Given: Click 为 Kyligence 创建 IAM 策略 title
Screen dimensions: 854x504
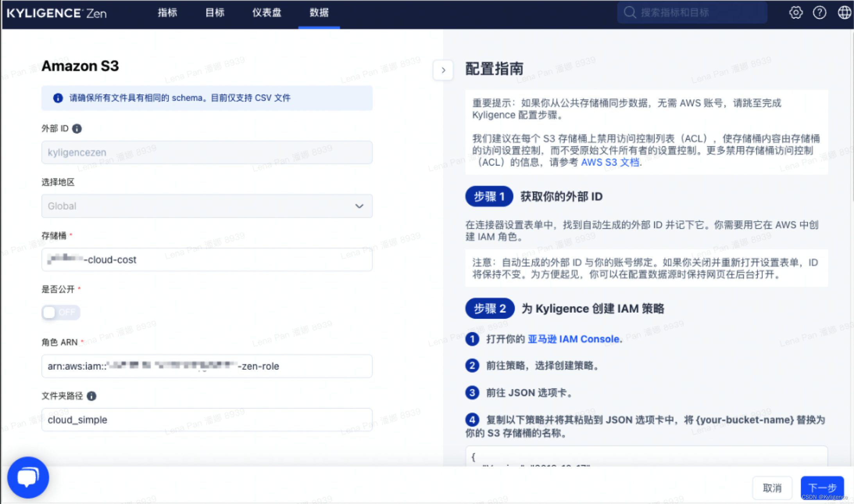Looking at the screenshot, I should pos(593,309).
